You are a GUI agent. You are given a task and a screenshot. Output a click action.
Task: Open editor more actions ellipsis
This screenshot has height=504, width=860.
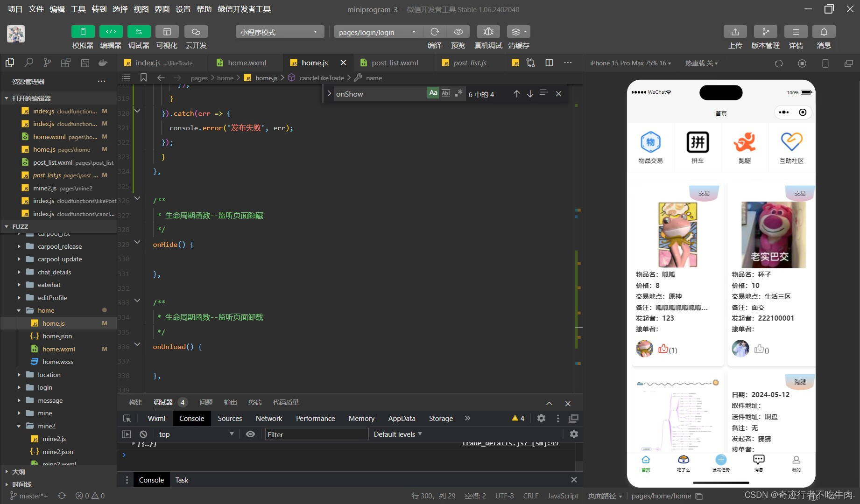(568, 63)
